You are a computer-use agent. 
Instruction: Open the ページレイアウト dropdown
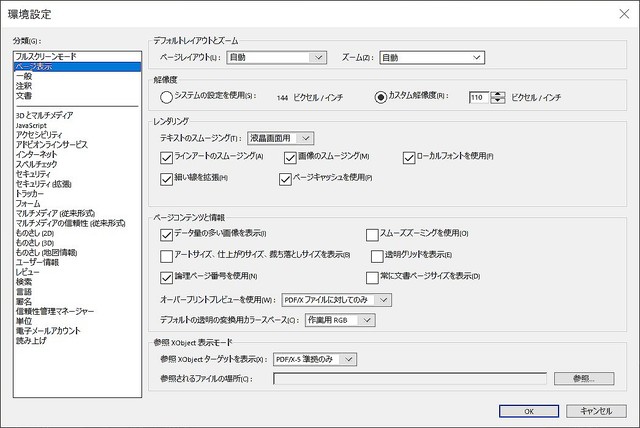point(276,58)
